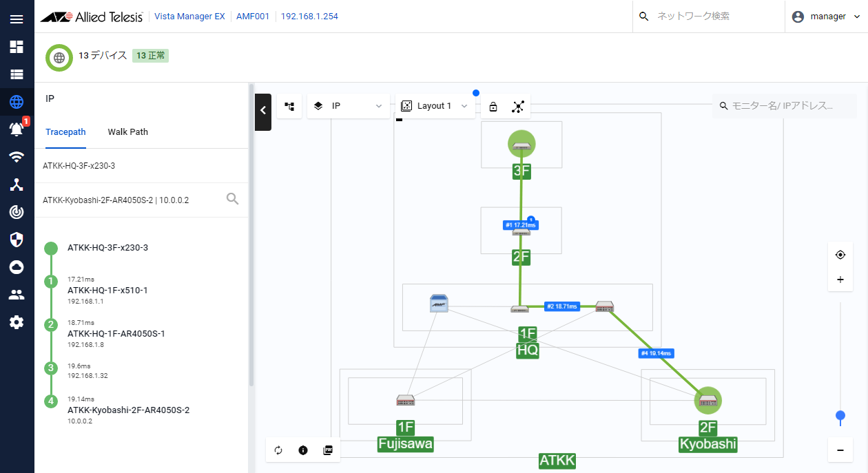Toggle the map layout lock
This screenshot has width=868, height=473.
493,106
